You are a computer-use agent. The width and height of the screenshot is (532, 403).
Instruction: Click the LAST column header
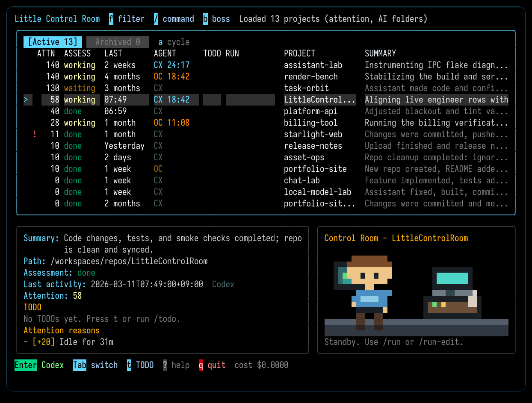[x=113, y=53]
